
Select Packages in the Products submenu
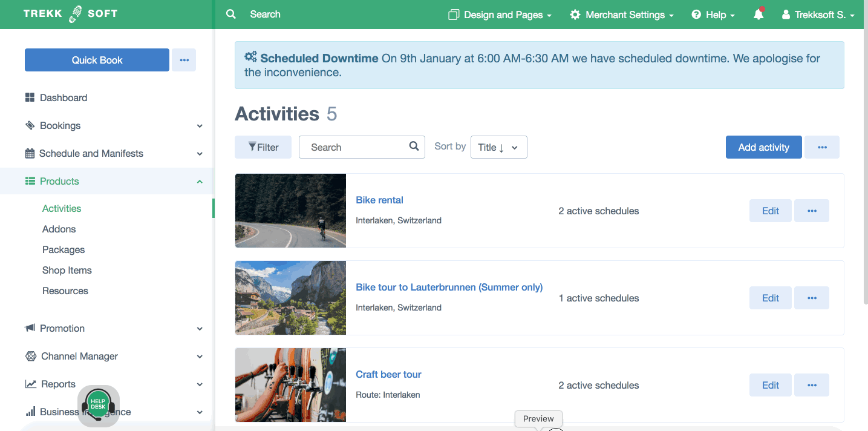(64, 249)
